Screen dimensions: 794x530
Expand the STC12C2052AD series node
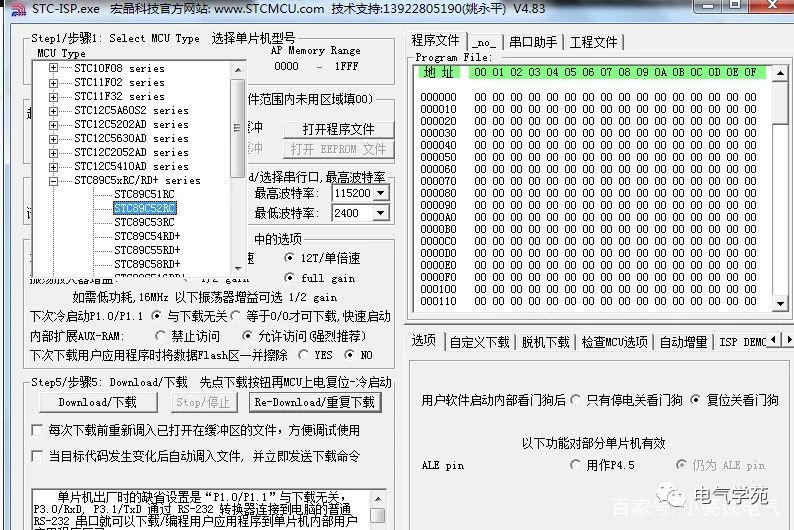coord(53,152)
